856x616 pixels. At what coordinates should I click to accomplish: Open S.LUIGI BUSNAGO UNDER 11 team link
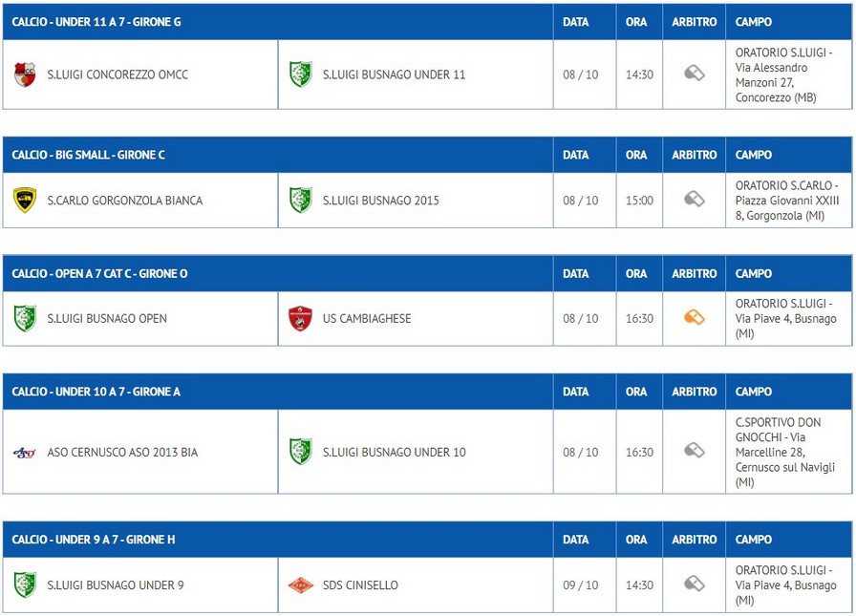click(394, 74)
